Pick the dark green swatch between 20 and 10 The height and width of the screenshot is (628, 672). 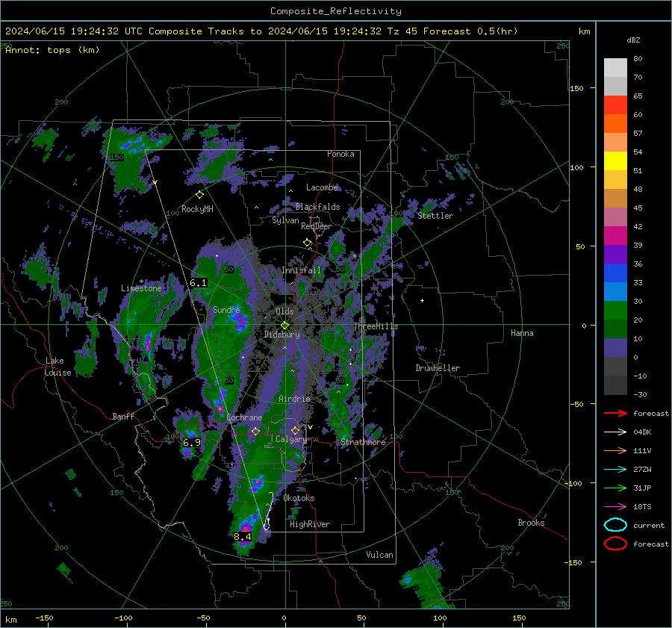615,329
